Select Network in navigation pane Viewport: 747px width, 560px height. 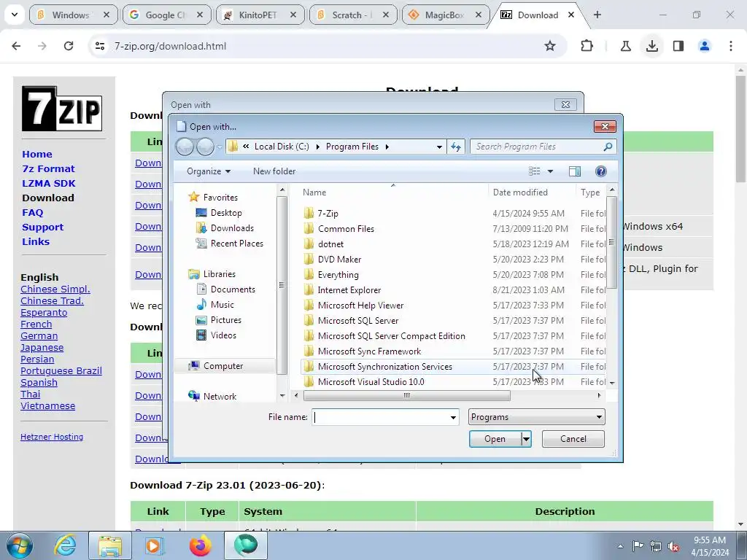pyautogui.click(x=220, y=396)
